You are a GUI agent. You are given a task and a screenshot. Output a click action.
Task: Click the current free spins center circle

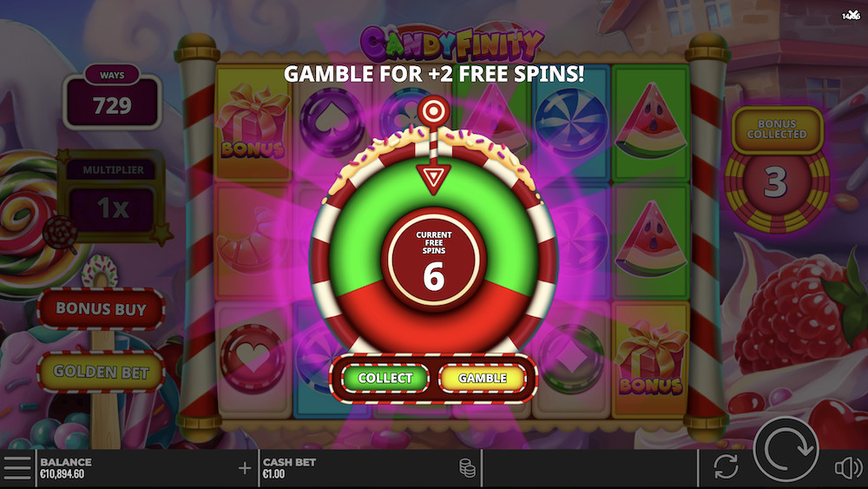[433, 261]
